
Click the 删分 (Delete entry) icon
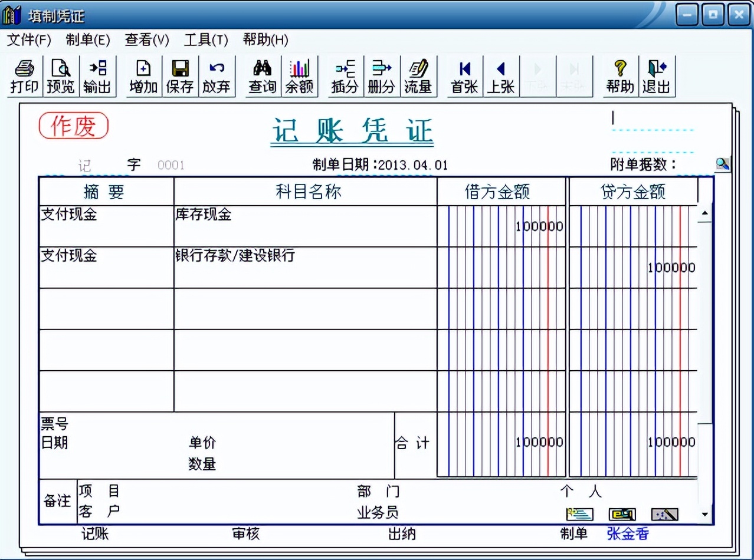click(381, 75)
